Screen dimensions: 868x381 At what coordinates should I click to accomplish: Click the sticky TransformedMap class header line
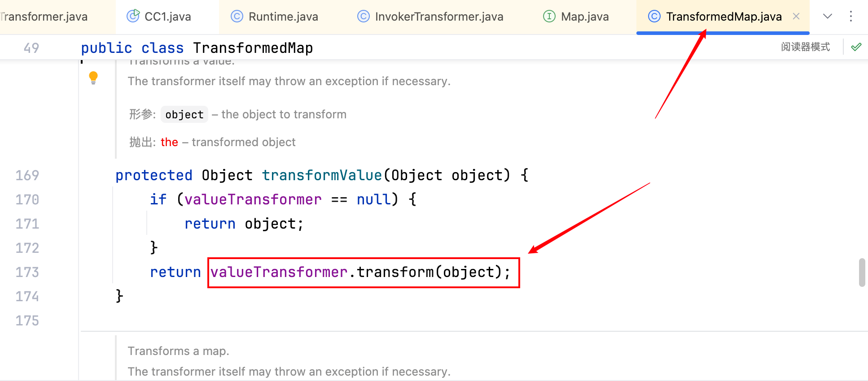pyautogui.click(x=253, y=48)
